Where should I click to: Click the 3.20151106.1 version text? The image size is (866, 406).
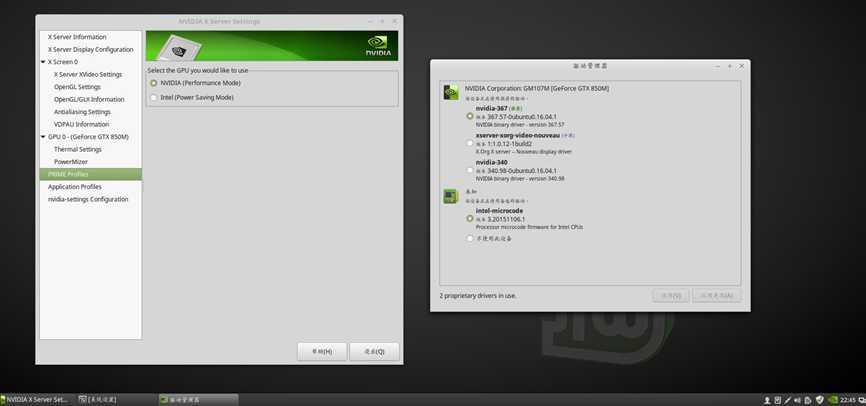(506, 219)
